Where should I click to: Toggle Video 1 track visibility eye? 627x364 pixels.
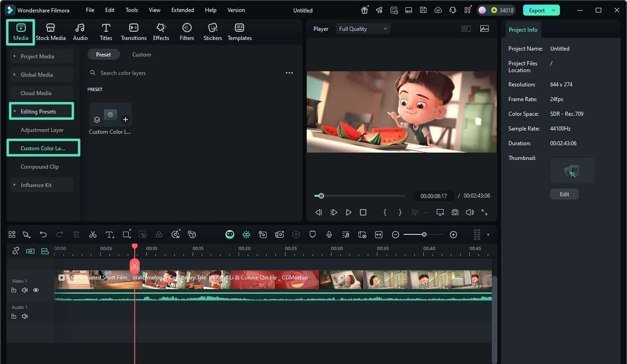[36, 290]
